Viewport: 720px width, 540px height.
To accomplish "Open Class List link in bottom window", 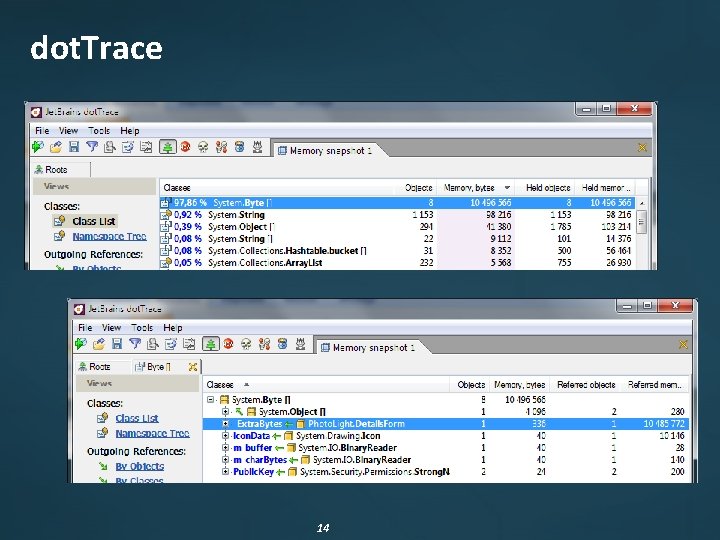I will click(137, 418).
